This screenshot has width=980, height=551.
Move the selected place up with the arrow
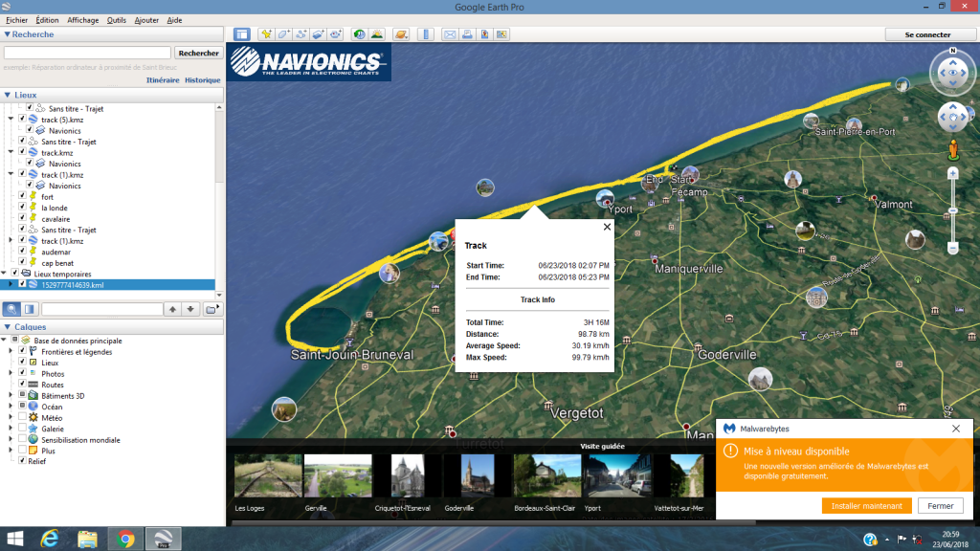point(172,309)
